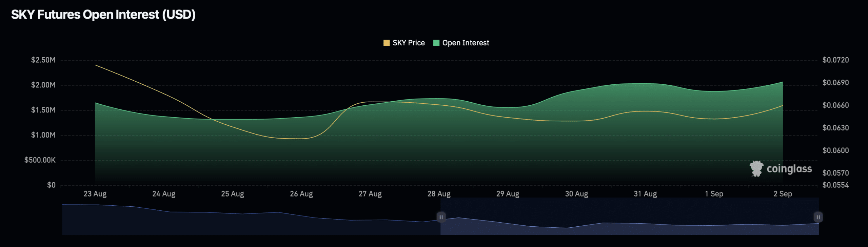Click the coinglass mascot logo icon
Image resolution: width=868 pixels, height=247 pixels.
tap(756, 168)
